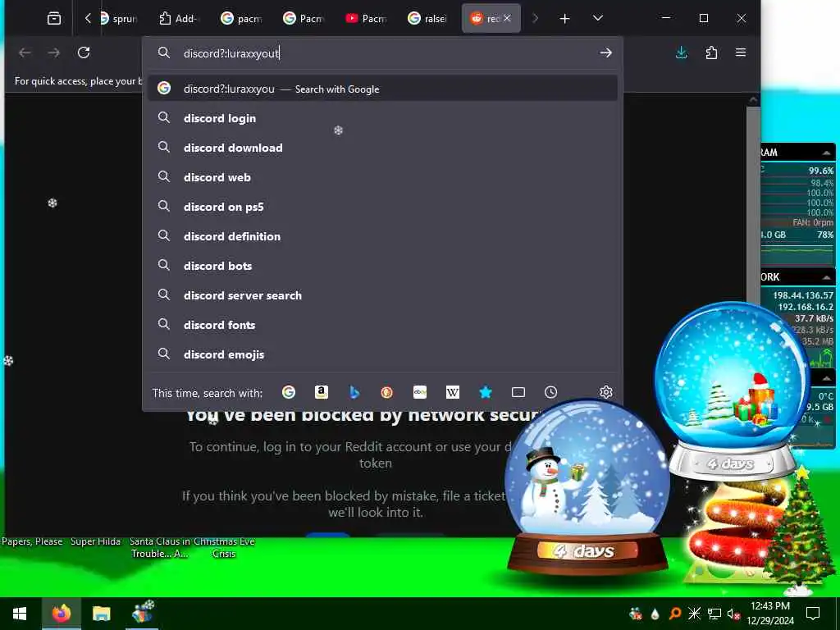Open a new tab with plus button

pos(564,19)
